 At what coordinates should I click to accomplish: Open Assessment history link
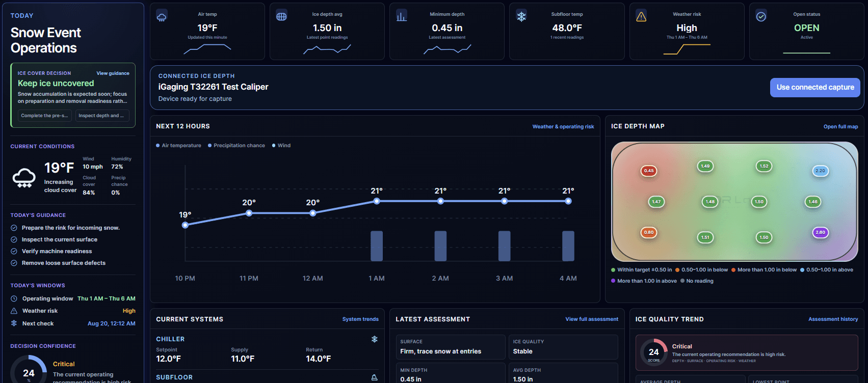coord(833,319)
